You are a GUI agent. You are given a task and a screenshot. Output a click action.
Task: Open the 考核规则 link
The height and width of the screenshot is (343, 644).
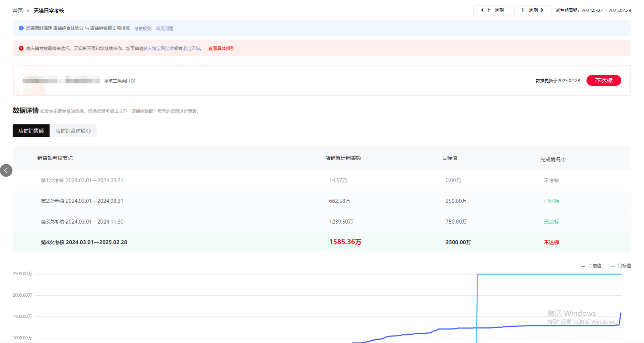143,28
